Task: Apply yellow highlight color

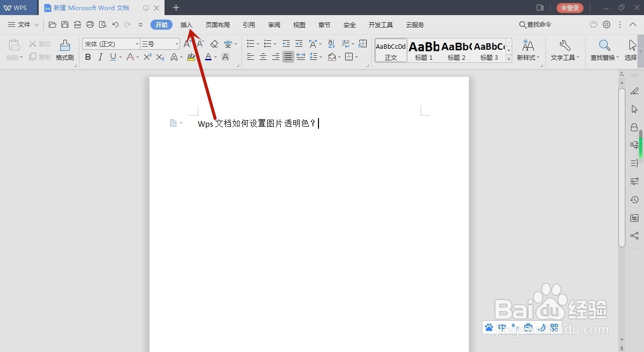Action: tap(191, 57)
